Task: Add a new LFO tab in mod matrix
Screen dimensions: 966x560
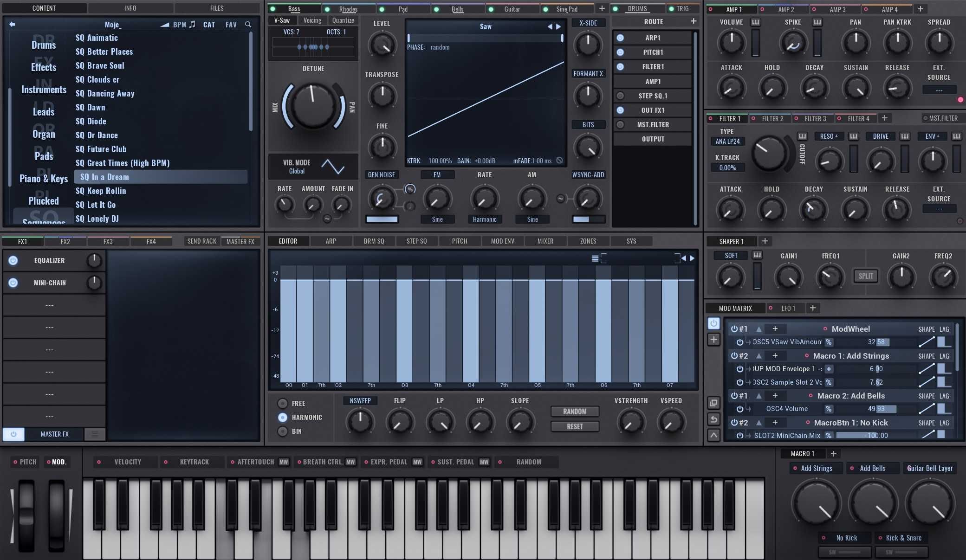Action: (x=813, y=308)
